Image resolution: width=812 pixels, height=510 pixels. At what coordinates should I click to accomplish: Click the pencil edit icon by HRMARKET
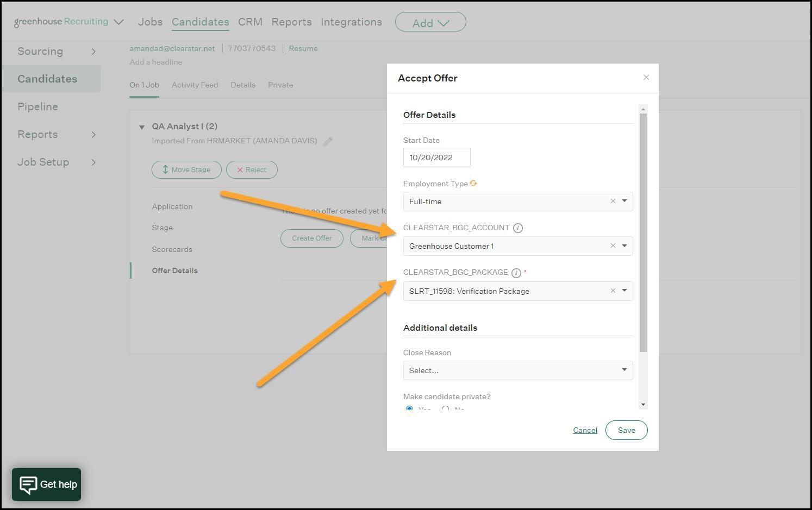[328, 142]
